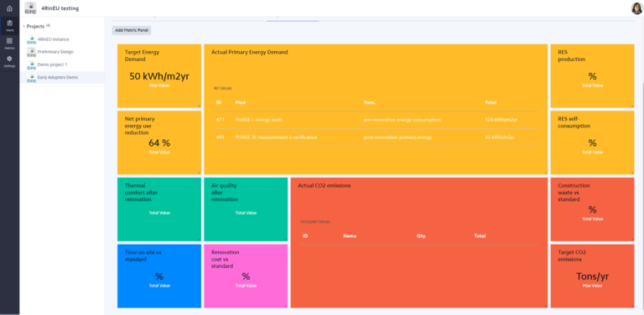
Task: Click the 50 kWh/m2yr value
Action: click(x=159, y=76)
